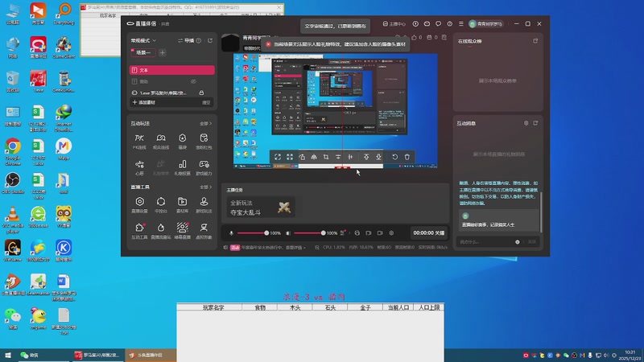Viewport: 644px width, 362px height.
Task: Open the hamburger menu in title bar
Action: coord(461,24)
